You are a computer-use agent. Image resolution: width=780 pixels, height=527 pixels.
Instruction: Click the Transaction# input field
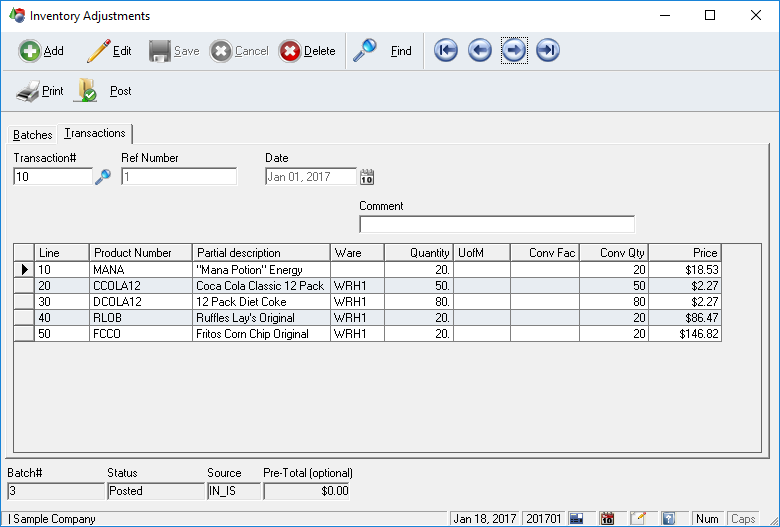pyautogui.click(x=52, y=177)
